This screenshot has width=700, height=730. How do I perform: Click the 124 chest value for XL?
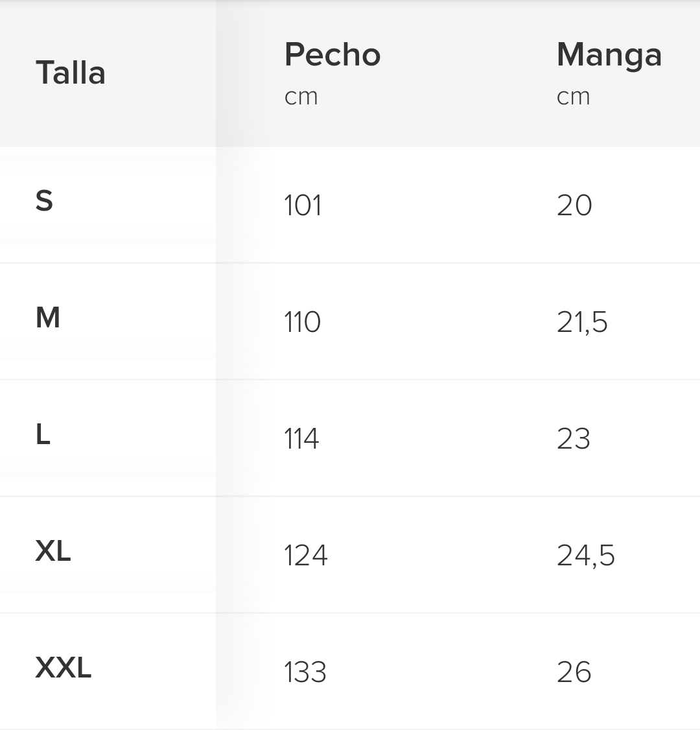coord(306,556)
